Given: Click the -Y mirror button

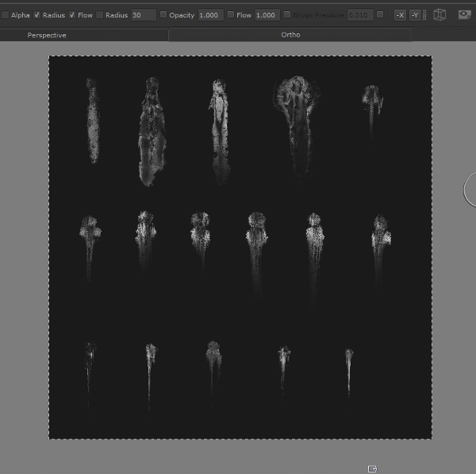Looking at the screenshot, I should pos(414,15).
